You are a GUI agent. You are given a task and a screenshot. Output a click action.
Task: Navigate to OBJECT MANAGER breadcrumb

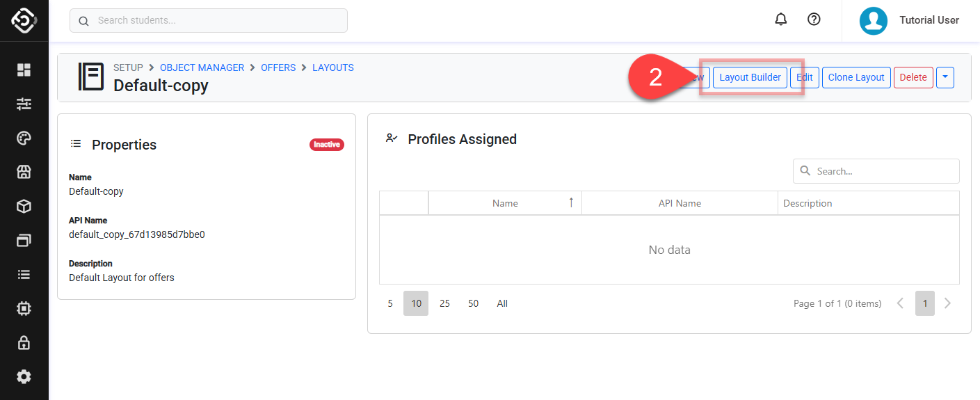tap(202, 67)
